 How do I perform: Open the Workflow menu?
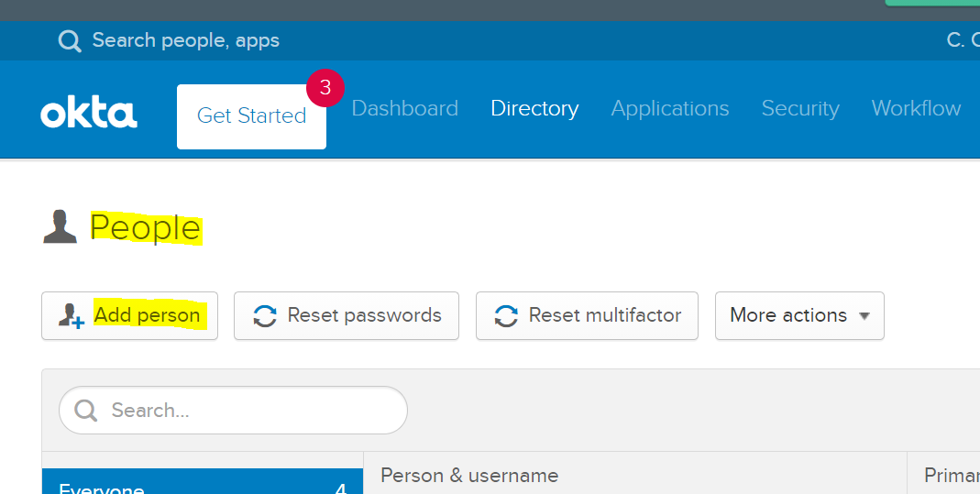tap(916, 108)
